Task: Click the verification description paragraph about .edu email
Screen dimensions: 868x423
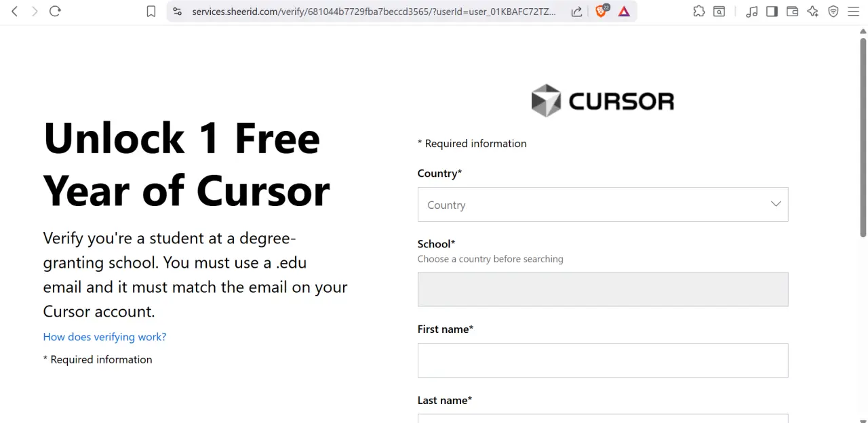Action: (x=195, y=275)
